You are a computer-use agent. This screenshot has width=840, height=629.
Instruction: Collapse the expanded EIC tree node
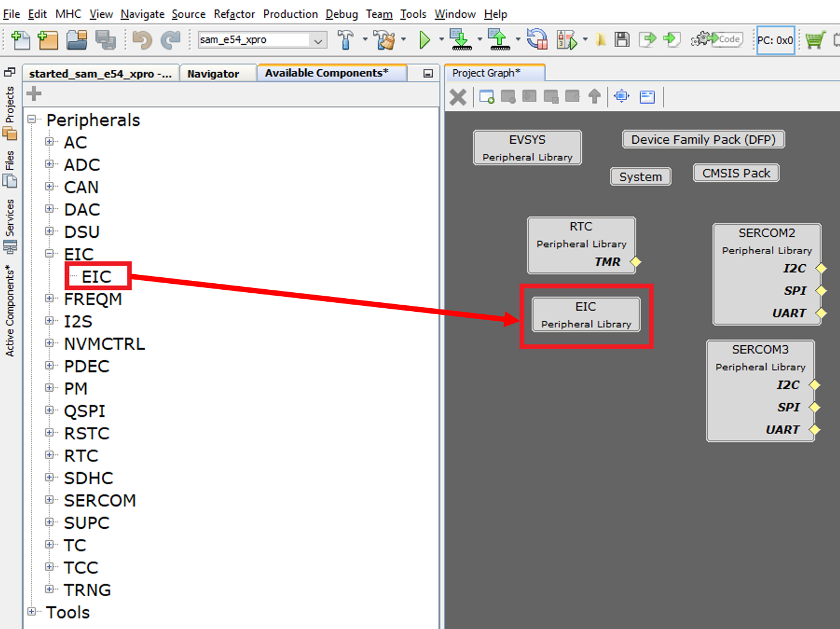click(50, 253)
